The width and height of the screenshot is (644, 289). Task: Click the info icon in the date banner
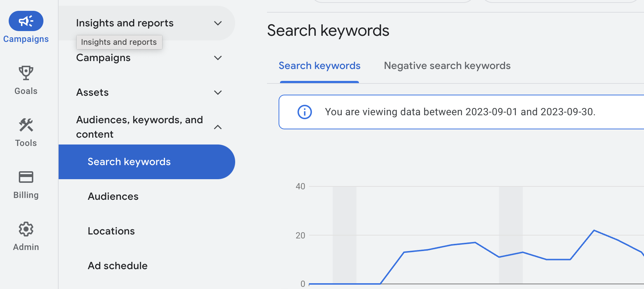tap(305, 112)
